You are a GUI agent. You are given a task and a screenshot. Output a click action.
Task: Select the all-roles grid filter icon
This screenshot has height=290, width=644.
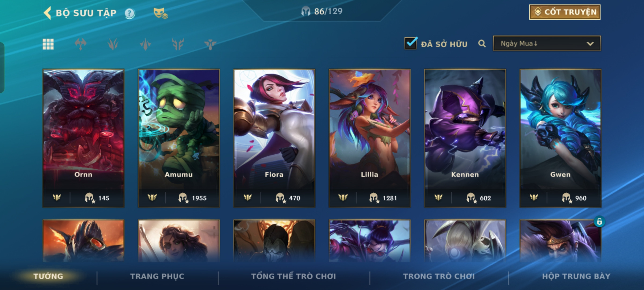48,44
